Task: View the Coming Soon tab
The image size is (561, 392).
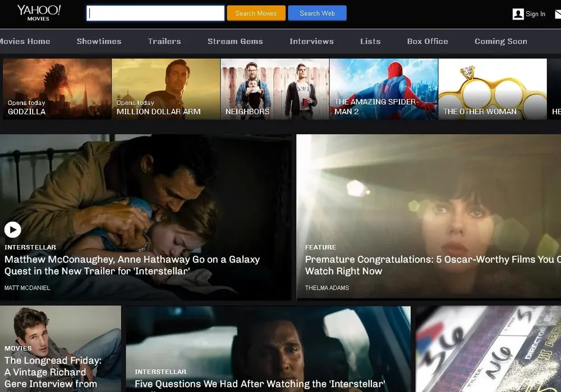Action: (x=500, y=41)
